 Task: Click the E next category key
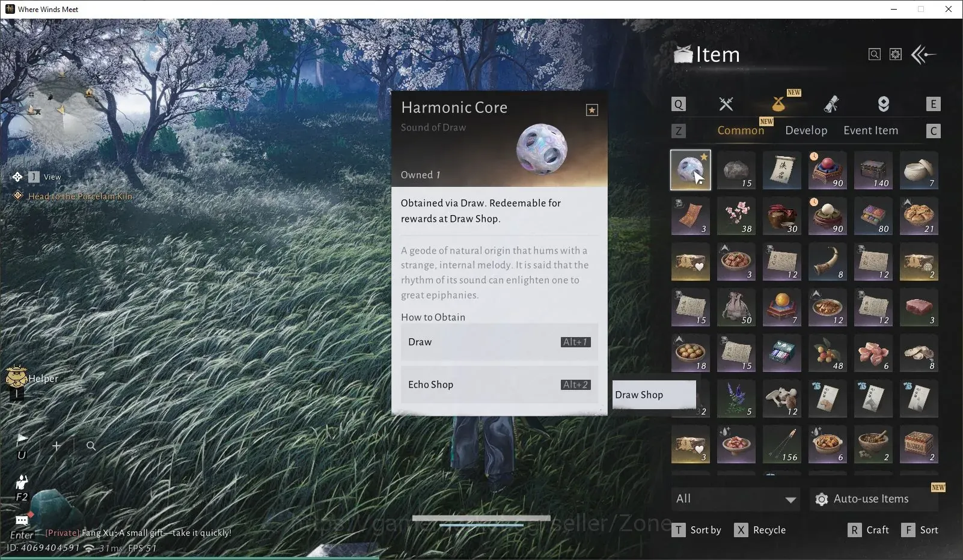pyautogui.click(x=933, y=104)
